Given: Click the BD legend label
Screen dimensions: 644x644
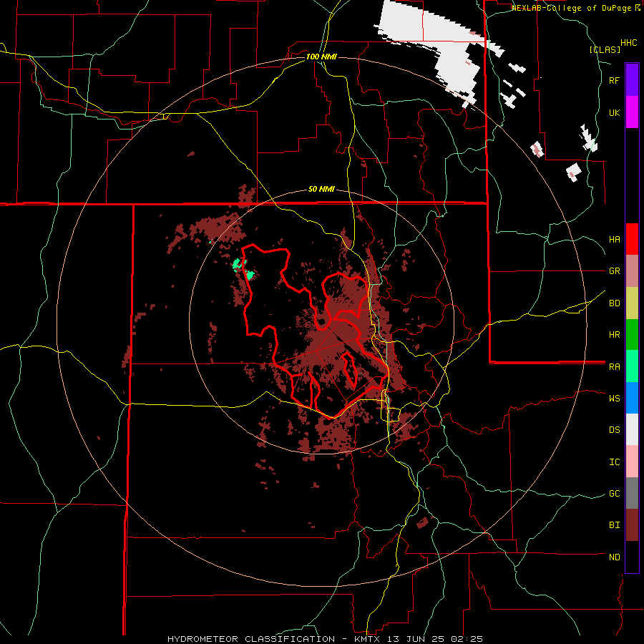Looking at the screenshot, I should coord(614,303).
